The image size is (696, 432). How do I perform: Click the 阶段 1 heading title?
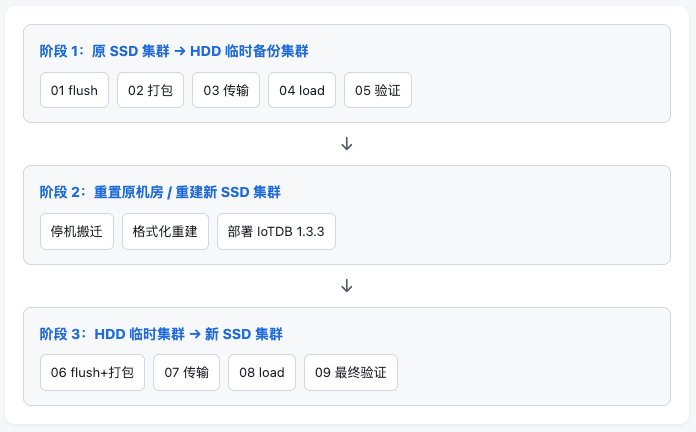pyautogui.click(x=174, y=51)
